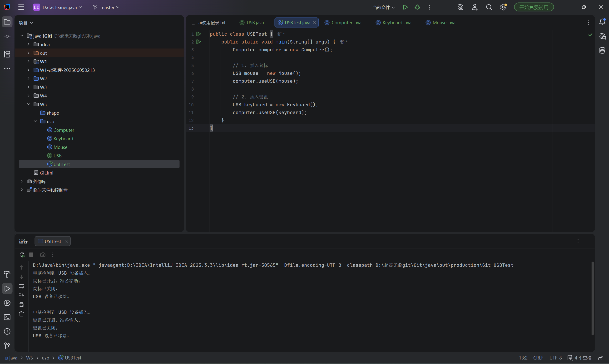Toggle soft-wrap in run console
This screenshot has height=364, width=609.
[21, 286]
